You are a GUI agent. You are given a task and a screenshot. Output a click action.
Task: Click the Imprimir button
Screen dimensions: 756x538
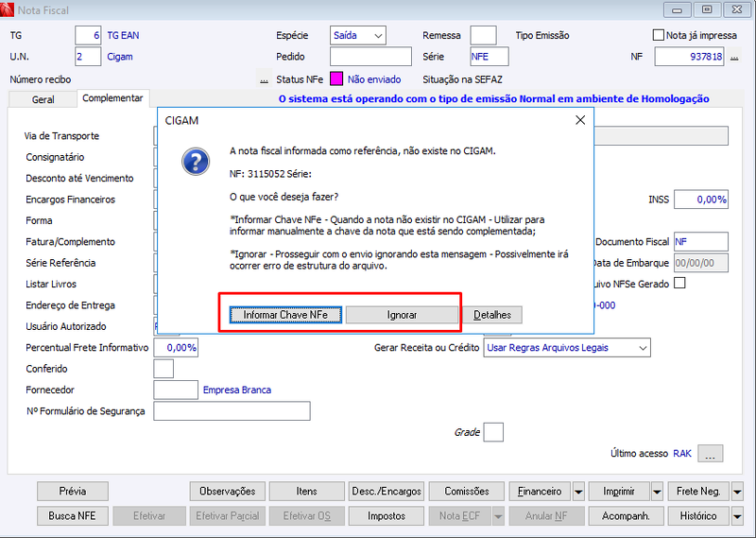click(x=619, y=491)
